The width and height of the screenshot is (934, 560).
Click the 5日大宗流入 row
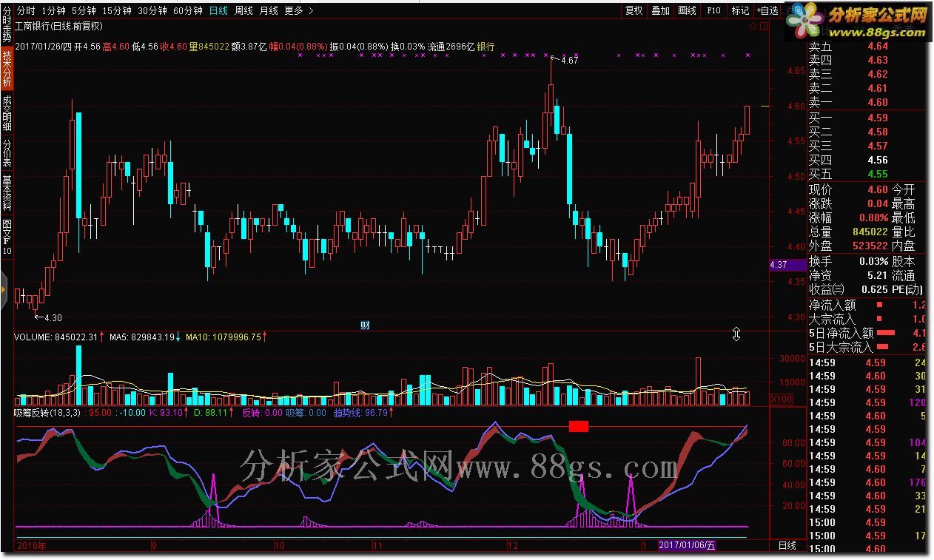[866, 347]
